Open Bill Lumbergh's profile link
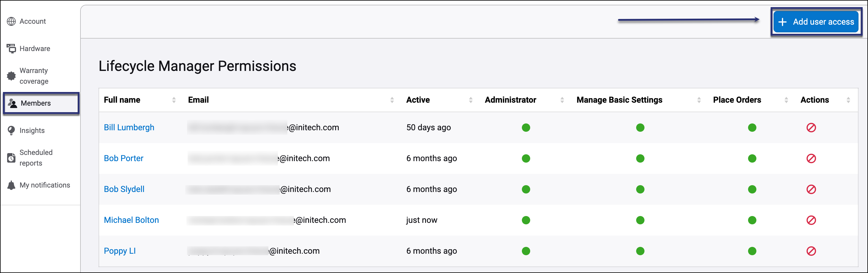The height and width of the screenshot is (273, 868). (x=129, y=128)
